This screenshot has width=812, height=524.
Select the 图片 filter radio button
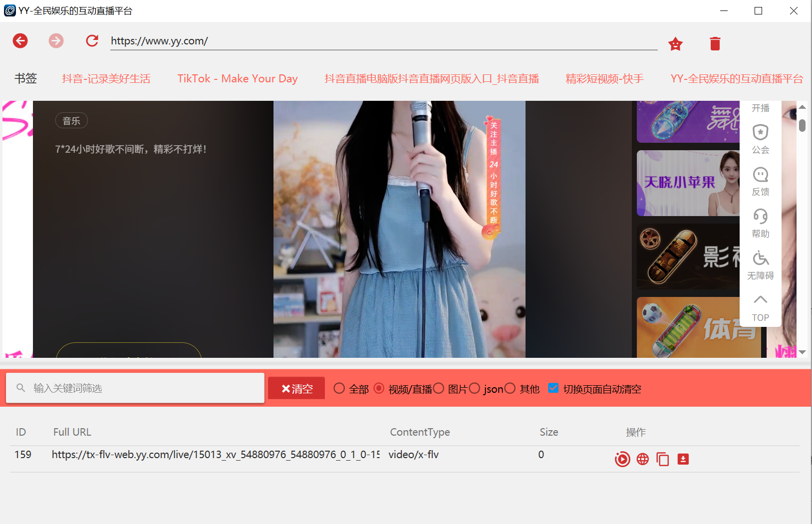(439, 388)
